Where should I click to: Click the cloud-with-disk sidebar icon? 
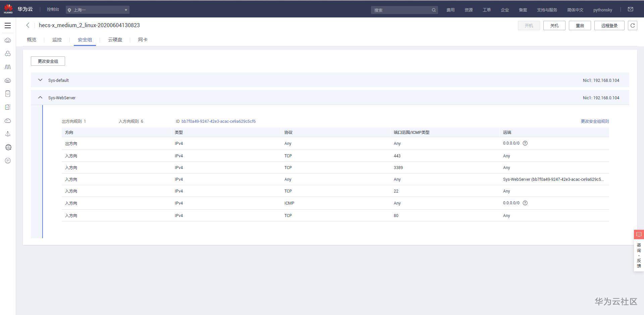coord(8,81)
